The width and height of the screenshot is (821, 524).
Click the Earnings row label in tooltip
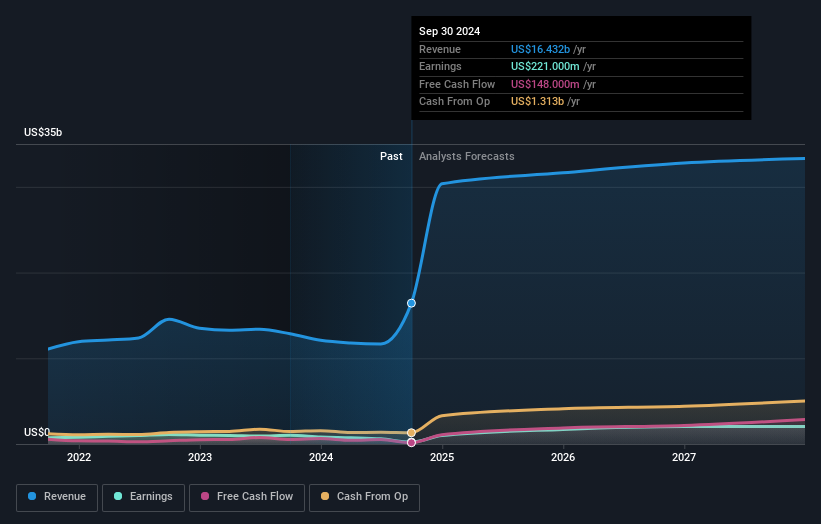(440, 66)
